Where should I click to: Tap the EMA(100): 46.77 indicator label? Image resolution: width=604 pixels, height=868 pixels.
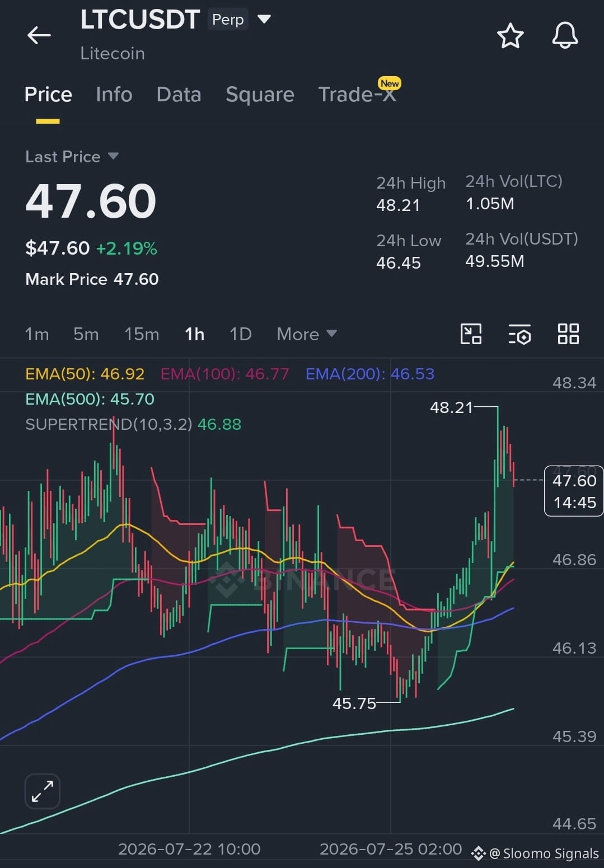pyautogui.click(x=225, y=374)
